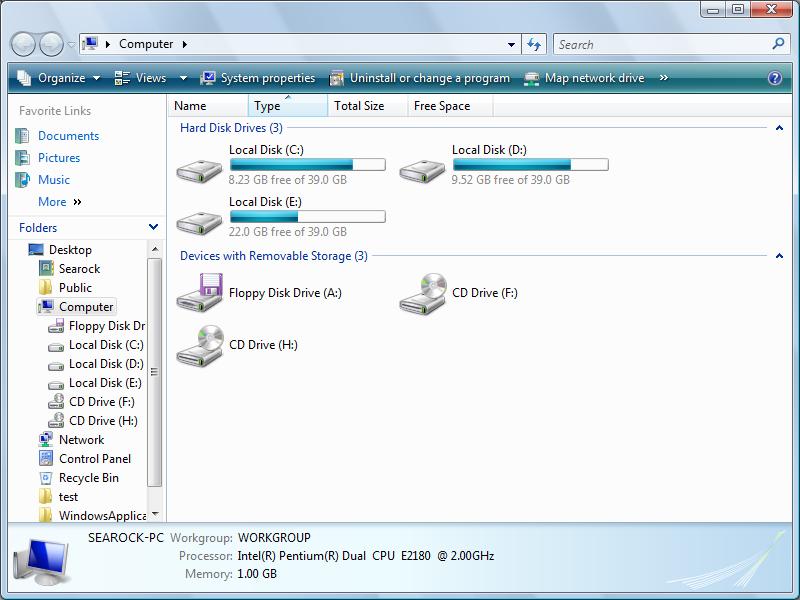Collapse the Folders pane chevron
This screenshot has height=600, width=800.
pos(154,227)
